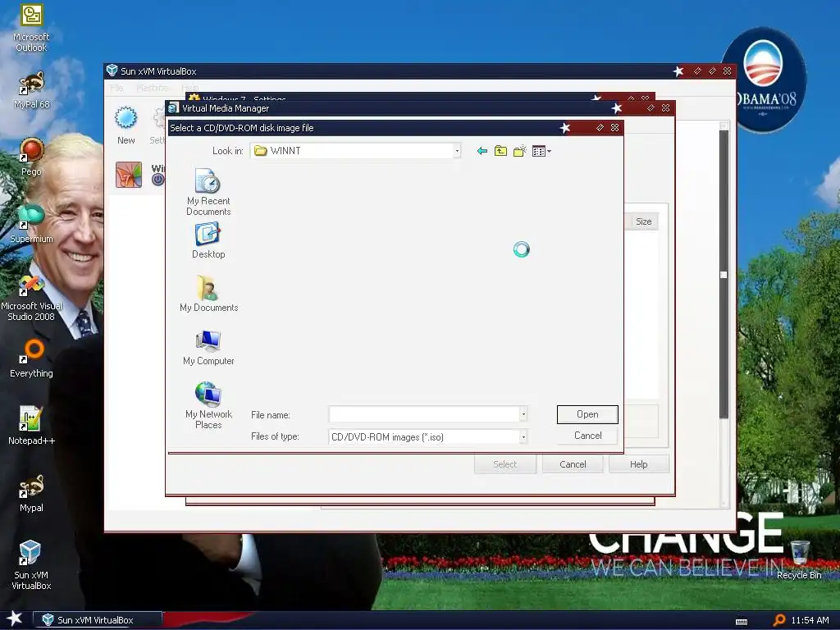Click the Virtual Media Manager title icon
Viewport: 840px width, 630px height.
tap(173, 108)
